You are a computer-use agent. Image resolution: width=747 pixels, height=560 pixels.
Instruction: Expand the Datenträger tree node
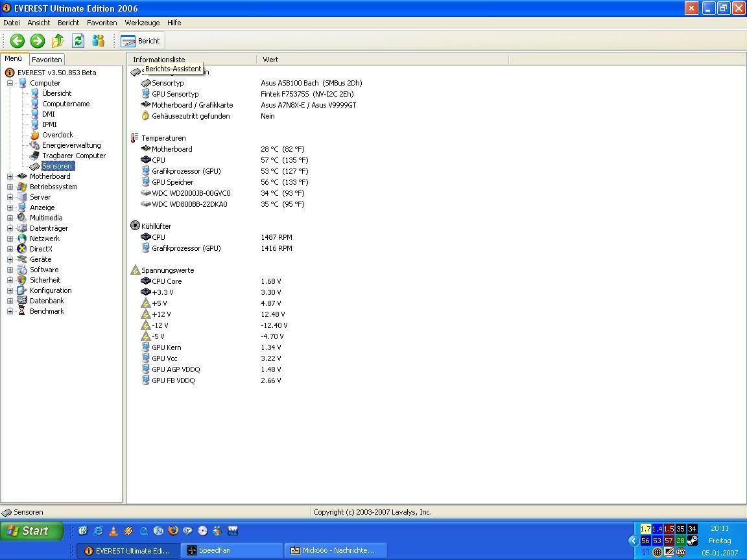click(x=10, y=228)
